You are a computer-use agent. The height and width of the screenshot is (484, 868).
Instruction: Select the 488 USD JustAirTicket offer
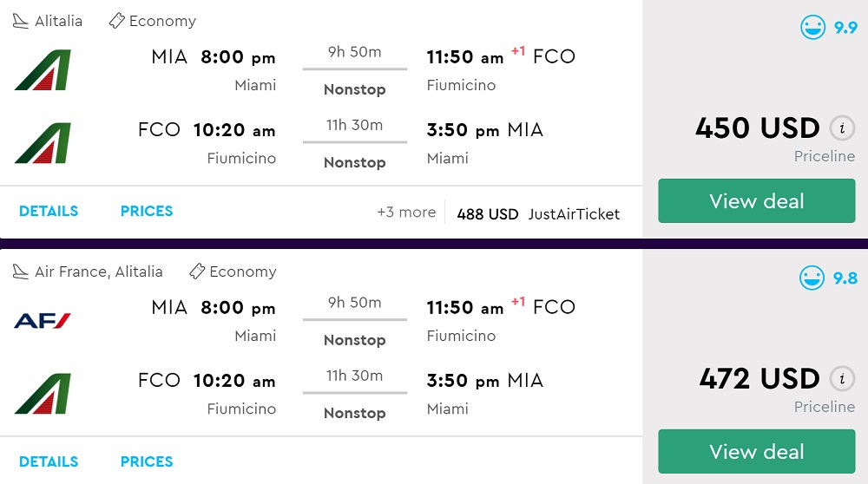pos(538,214)
